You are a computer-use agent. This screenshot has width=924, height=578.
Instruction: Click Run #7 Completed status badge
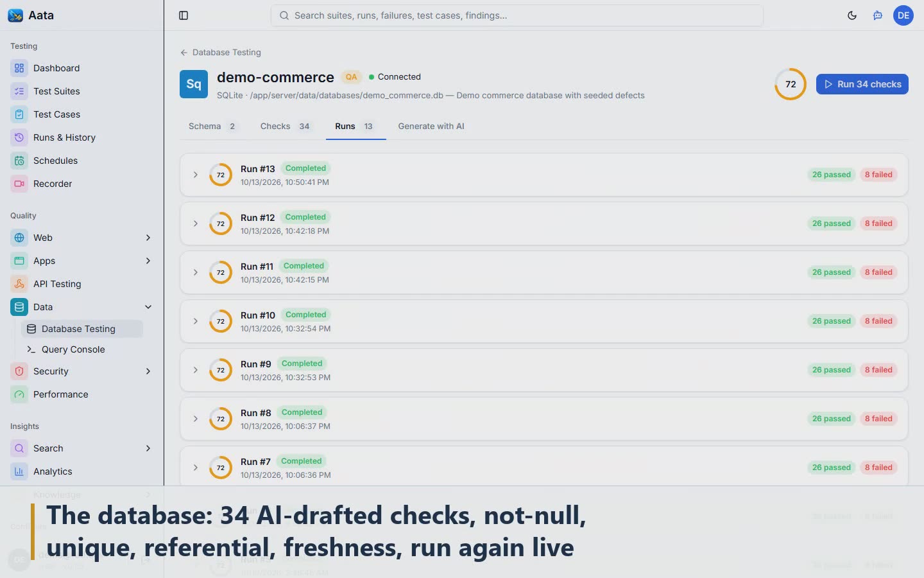pos(302,461)
